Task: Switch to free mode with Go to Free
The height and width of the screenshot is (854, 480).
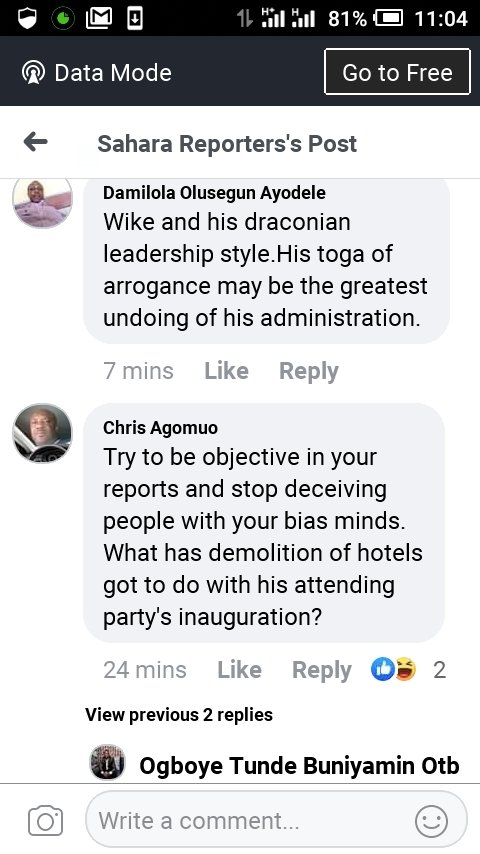Action: 397,72
